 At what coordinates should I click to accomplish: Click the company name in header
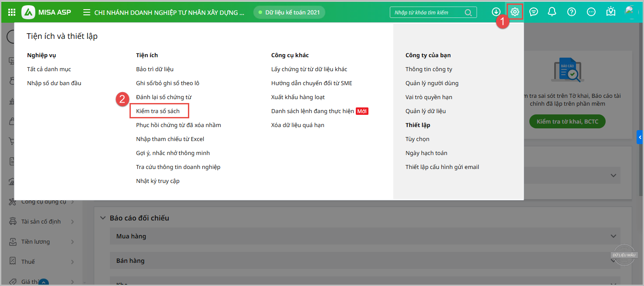[x=169, y=12]
